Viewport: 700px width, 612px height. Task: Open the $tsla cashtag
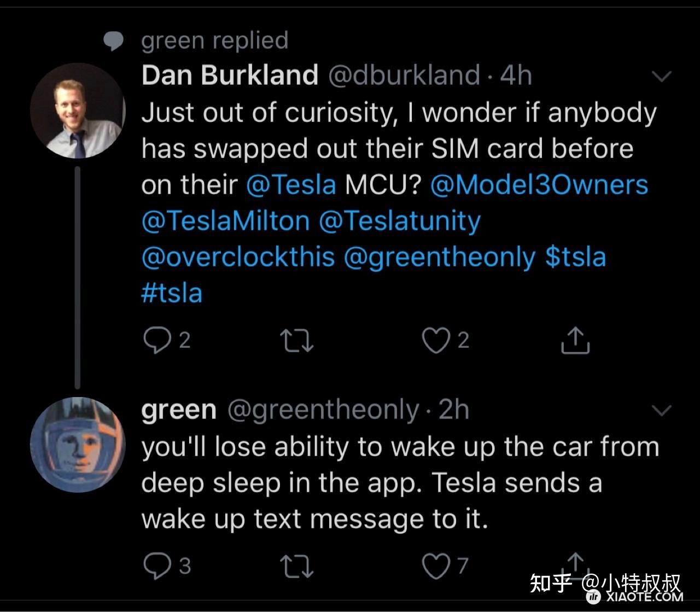click(576, 257)
